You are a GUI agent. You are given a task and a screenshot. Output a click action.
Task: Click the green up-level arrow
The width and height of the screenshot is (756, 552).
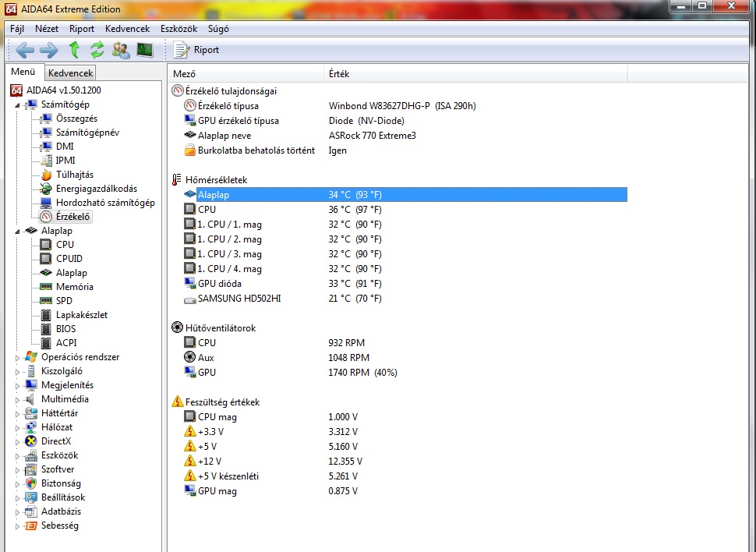(74, 50)
